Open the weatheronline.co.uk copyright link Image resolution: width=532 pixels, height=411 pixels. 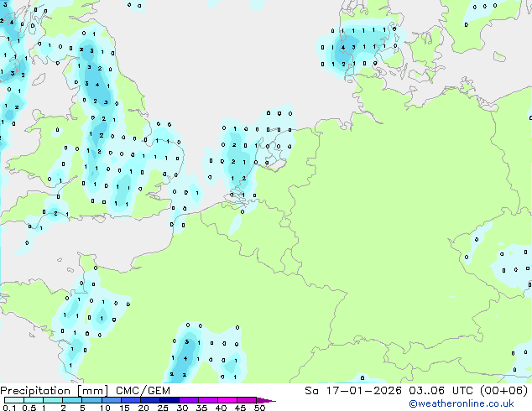click(x=462, y=403)
